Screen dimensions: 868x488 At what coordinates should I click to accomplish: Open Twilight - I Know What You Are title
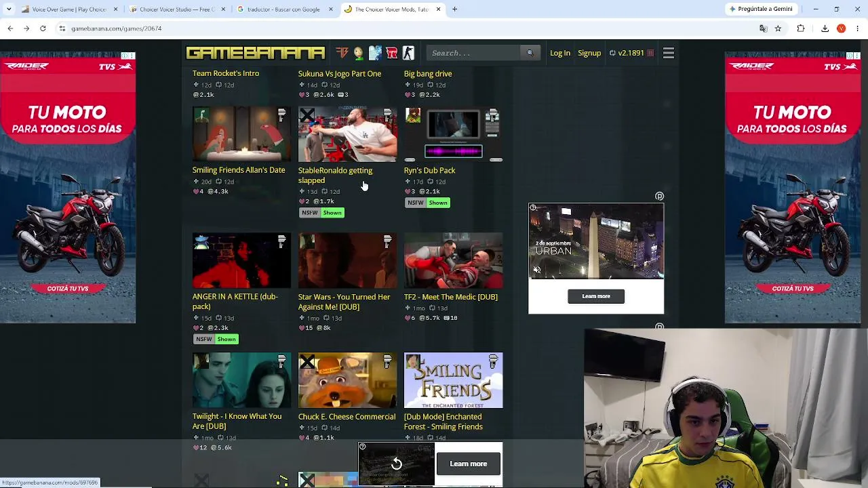[237, 421]
